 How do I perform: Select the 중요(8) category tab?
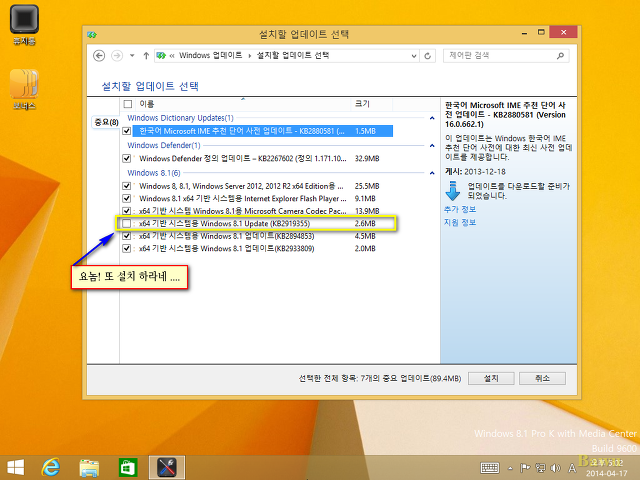tap(106, 122)
